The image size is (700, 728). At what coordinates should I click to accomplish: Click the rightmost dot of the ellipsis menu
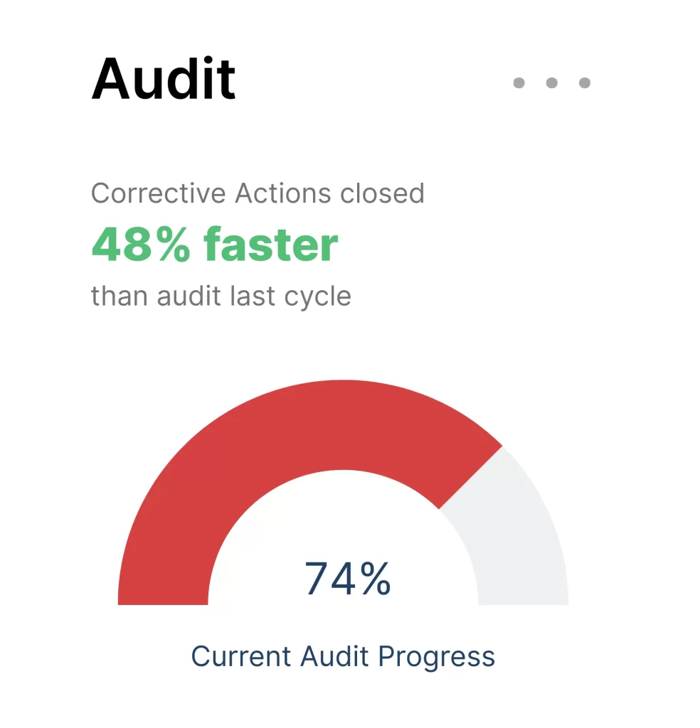(x=584, y=82)
